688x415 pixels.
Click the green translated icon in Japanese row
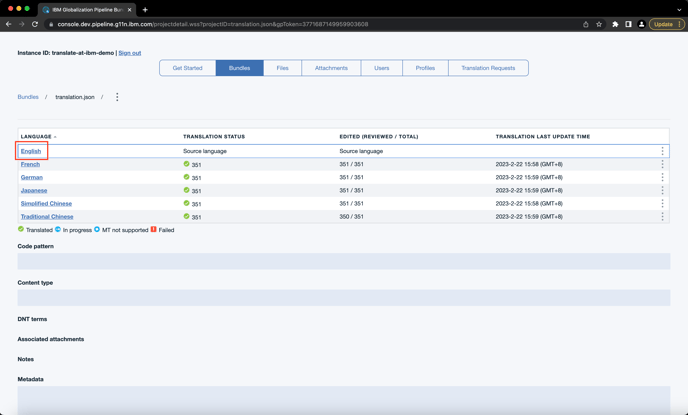(x=186, y=190)
